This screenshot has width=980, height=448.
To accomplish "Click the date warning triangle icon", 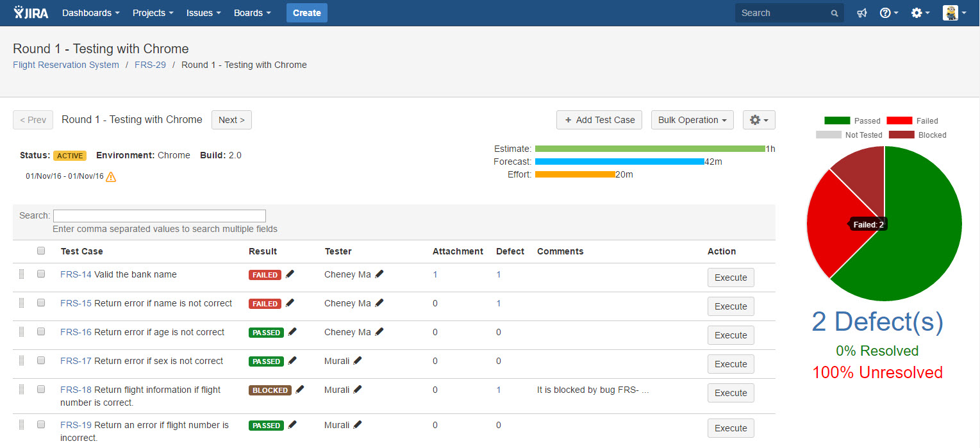I will (111, 177).
